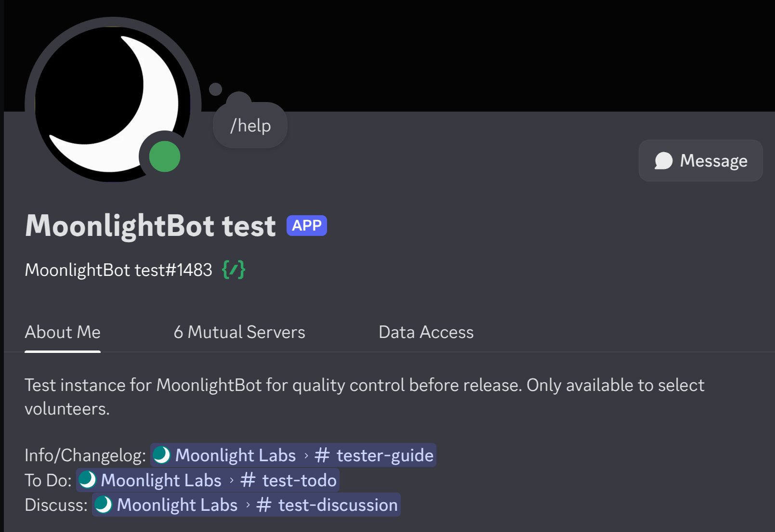Click the speech bubble icon in Message button

tap(664, 161)
